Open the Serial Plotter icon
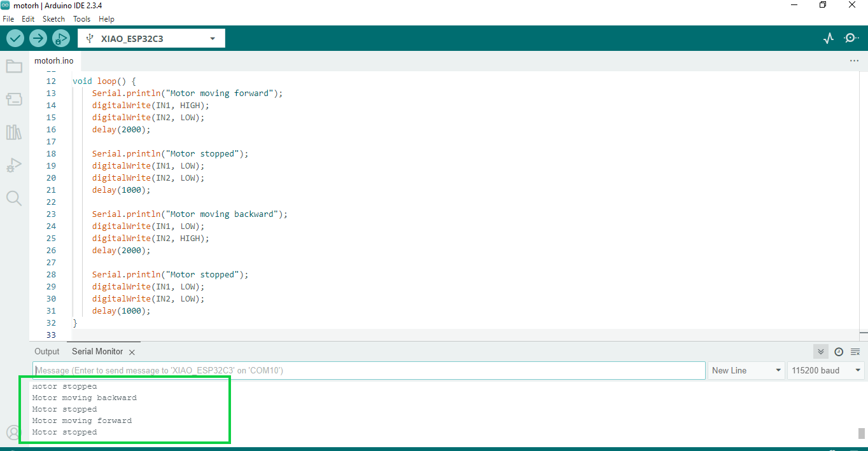Viewport: 868px width, 451px height. pyautogui.click(x=828, y=38)
